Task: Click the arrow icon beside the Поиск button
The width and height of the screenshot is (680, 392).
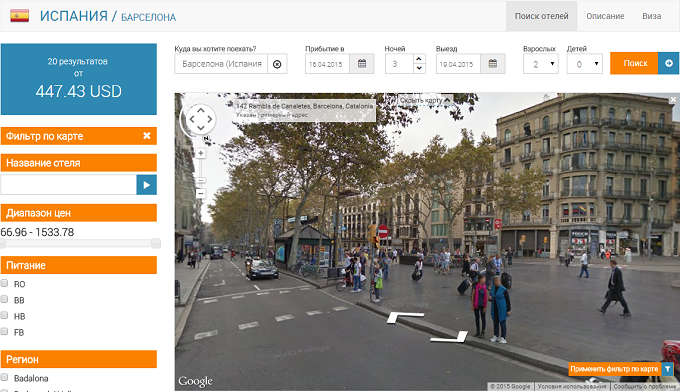Action: click(669, 63)
